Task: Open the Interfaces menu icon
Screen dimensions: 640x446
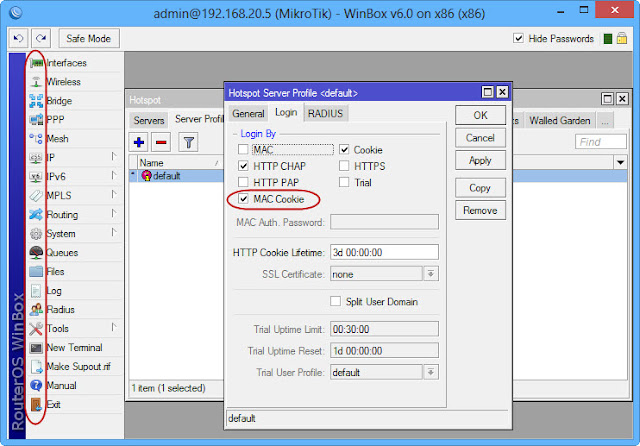Action: [36, 63]
